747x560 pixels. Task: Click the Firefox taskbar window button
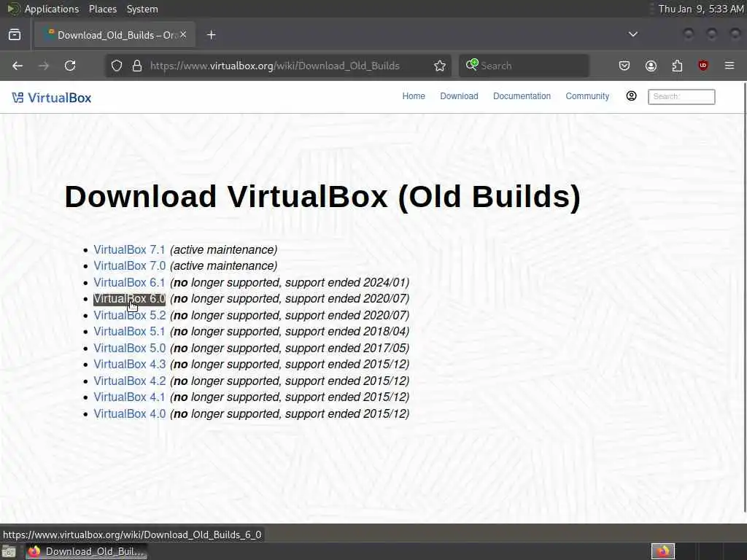click(86, 551)
